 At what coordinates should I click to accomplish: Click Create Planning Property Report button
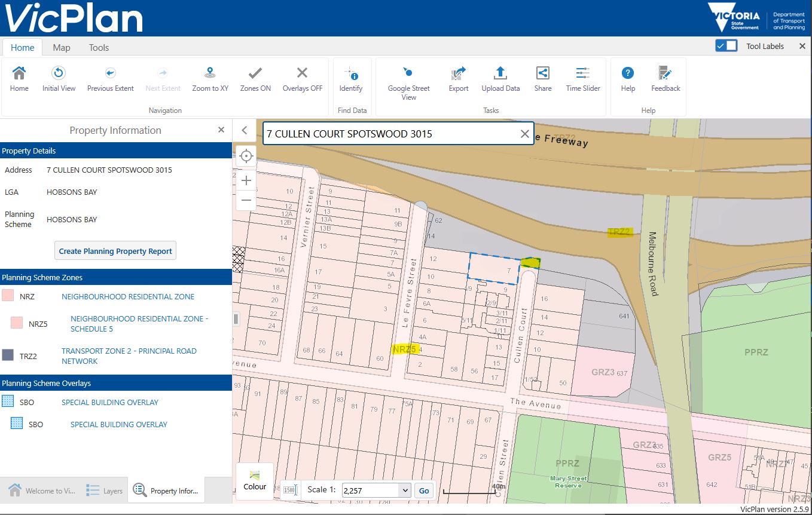(115, 251)
